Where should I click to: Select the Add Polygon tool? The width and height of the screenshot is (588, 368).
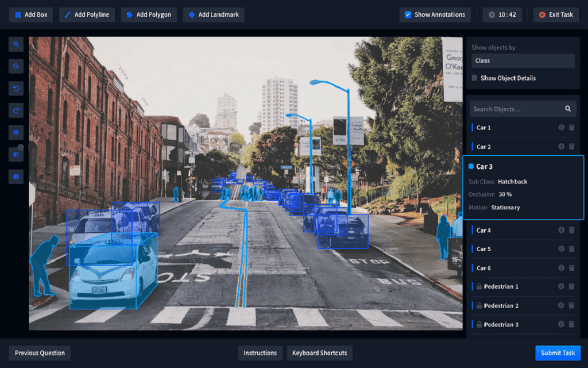[149, 14]
